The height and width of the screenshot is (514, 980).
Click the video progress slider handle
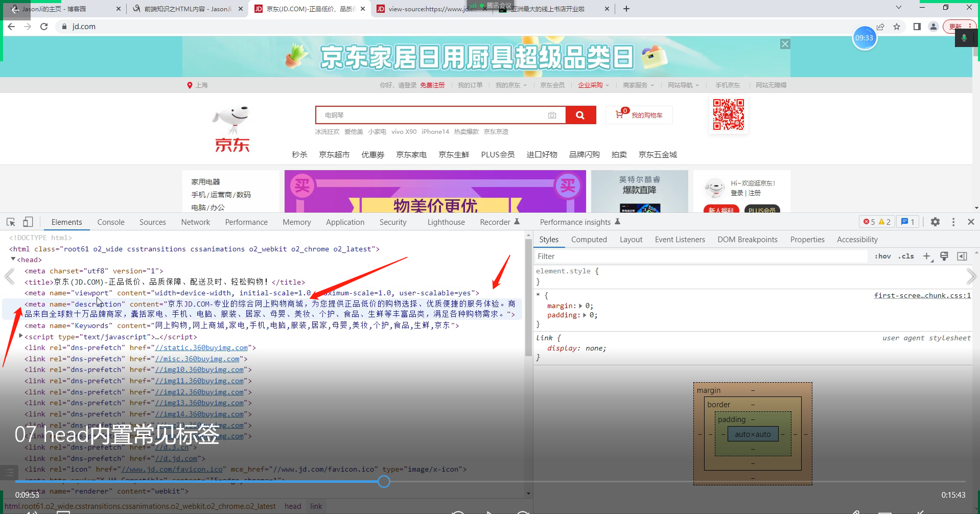[x=384, y=481]
